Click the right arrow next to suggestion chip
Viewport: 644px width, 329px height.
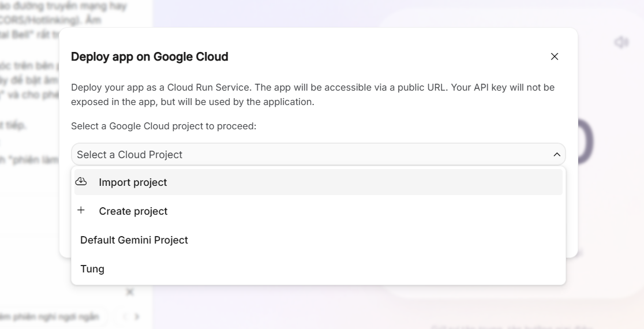137,316
